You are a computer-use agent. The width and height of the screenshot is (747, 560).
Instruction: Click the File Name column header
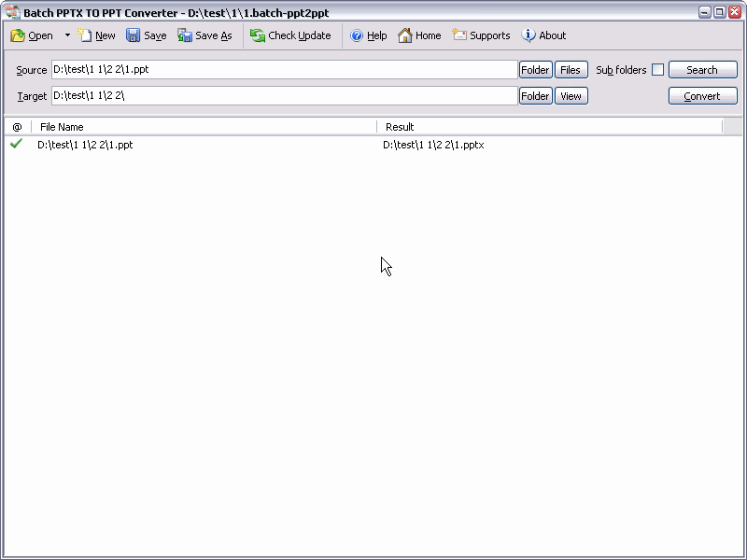click(x=204, y=127)
